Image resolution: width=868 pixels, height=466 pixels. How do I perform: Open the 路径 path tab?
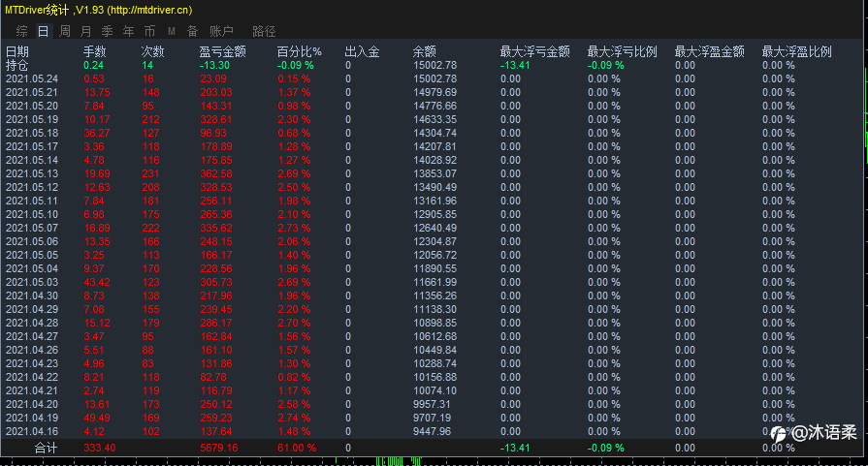coord(264,31)
